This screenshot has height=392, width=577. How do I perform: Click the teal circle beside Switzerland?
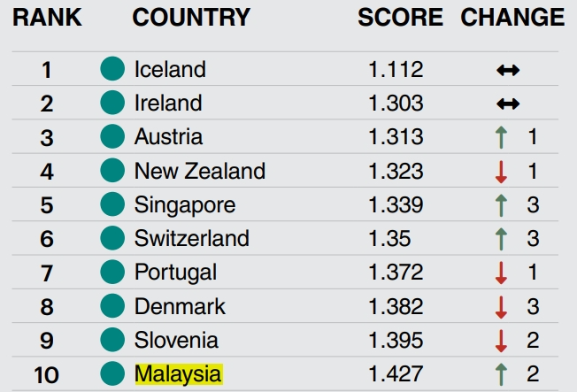(x=112, y=238)
